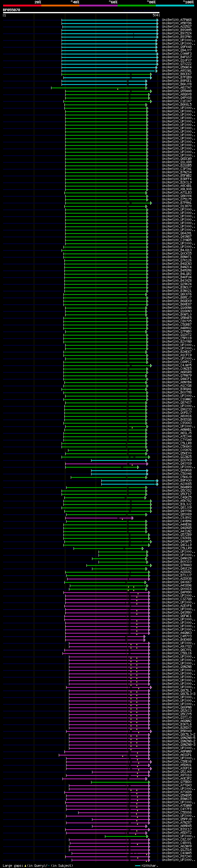197x868 pixels.
Task: Select hit label UniRef100_Q4PH90
Action: pyautogui.click(x=177, y=592)
